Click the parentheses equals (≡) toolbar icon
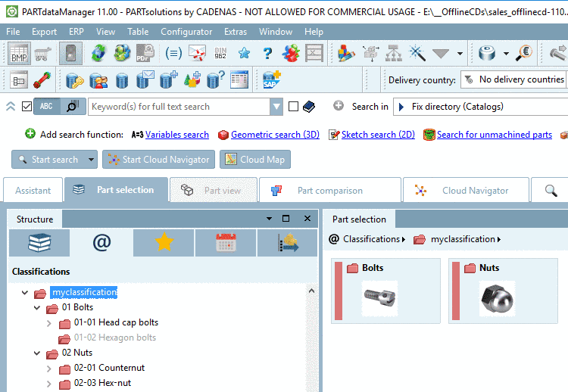 click(173, 53)
